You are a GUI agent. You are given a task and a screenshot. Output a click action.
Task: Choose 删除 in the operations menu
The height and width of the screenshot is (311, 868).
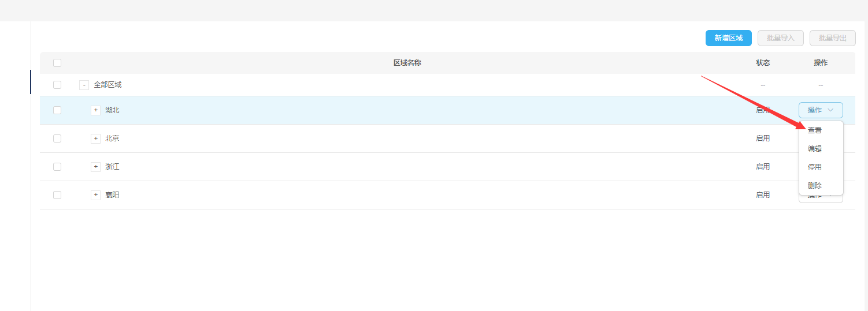815,186
